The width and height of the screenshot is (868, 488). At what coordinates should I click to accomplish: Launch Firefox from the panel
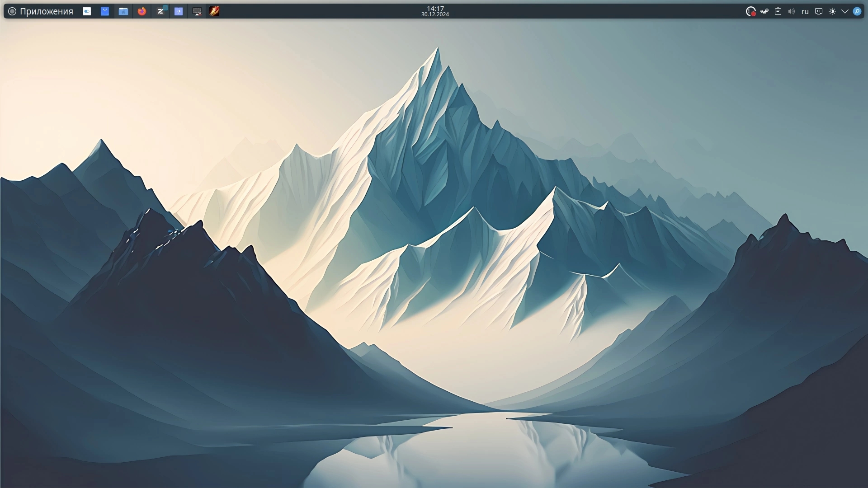[x=142, y=11]
